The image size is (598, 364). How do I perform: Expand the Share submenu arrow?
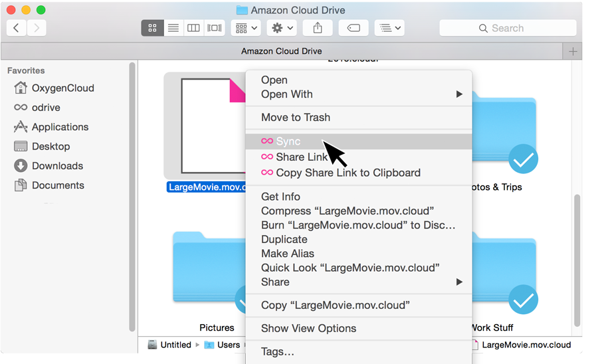click(459, 282)
